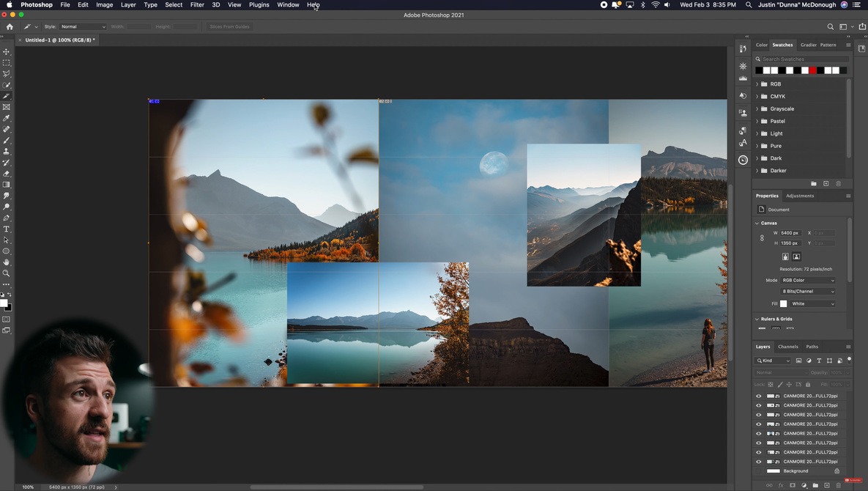This screenshot has height=491, width=868.
Task: Create a new swatch group folder
Action: pyautogui.click(x=813, y=183)
